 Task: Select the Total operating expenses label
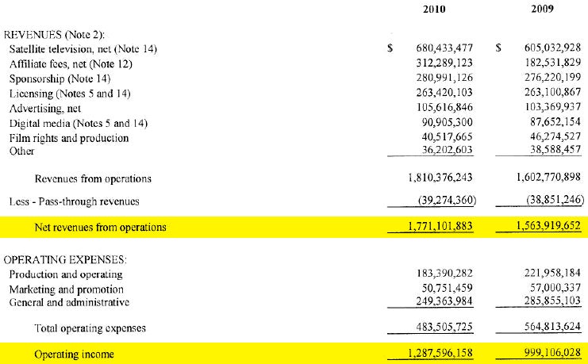point(90,328)
